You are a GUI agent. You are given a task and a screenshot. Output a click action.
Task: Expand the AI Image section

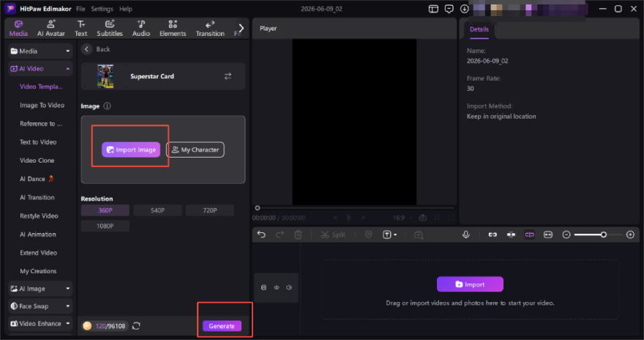point(40,289)
